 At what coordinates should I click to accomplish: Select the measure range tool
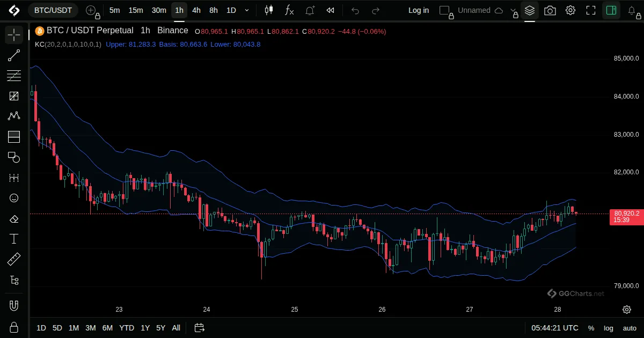(x=14, y=178)
